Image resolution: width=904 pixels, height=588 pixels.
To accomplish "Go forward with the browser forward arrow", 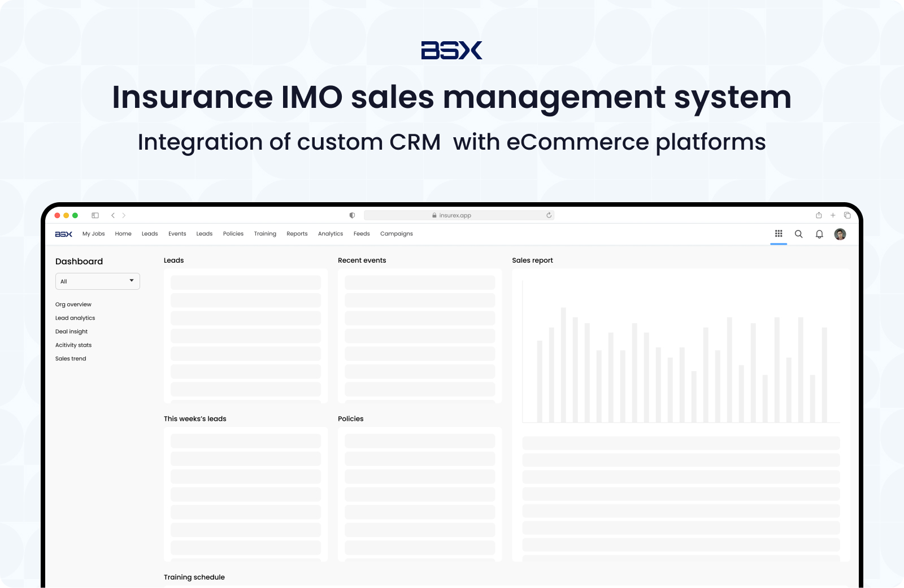I will tap(124, 215).
